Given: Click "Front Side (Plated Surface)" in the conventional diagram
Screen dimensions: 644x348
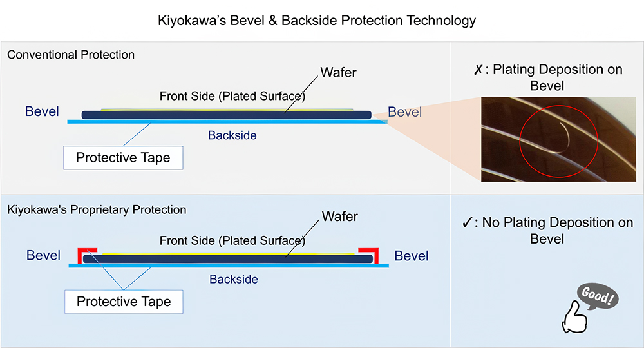Looking at the screenshot, I should (232, 97).
